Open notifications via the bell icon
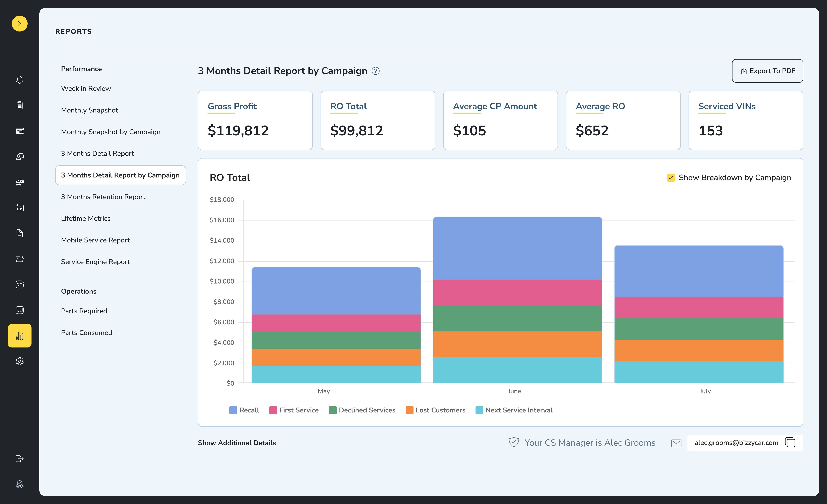Viewport: 827px width, 504px height. coord(20,80)
